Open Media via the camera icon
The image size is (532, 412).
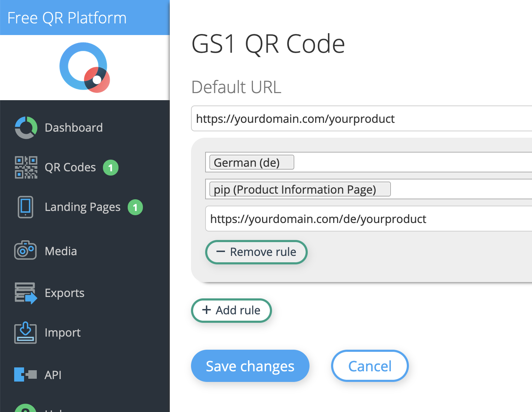[25, 250]
